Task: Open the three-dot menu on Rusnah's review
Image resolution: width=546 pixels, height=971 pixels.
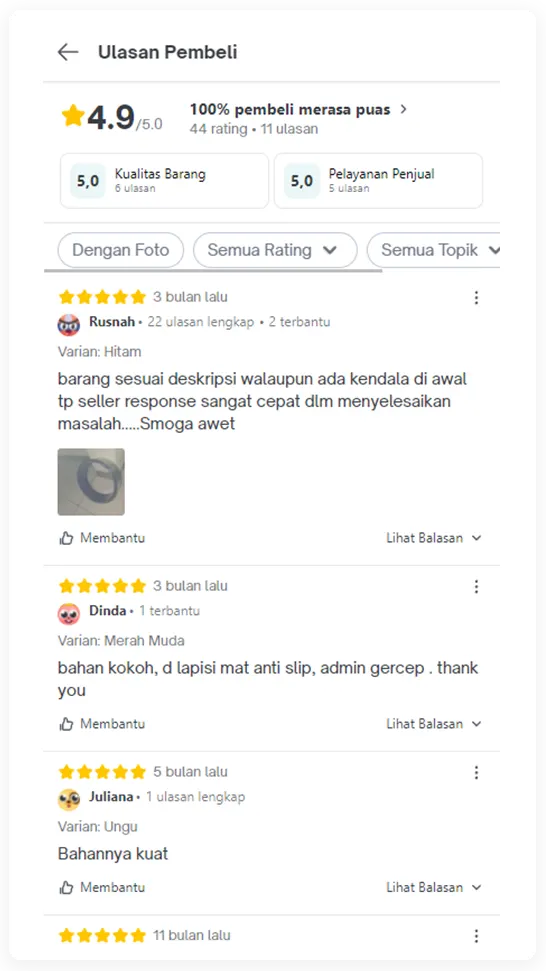Action: pyautogui.click(x=476, y=298)
